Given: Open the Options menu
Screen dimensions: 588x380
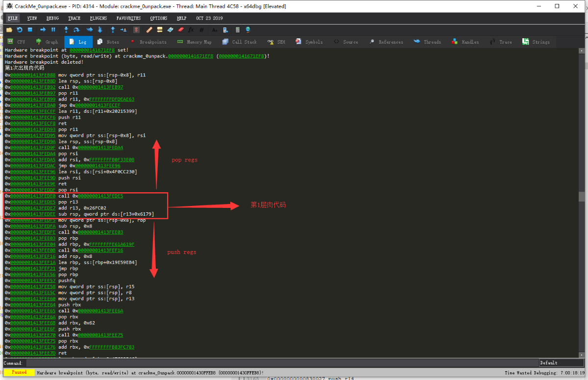Looking at the screenshot, I should click(159, 18).
